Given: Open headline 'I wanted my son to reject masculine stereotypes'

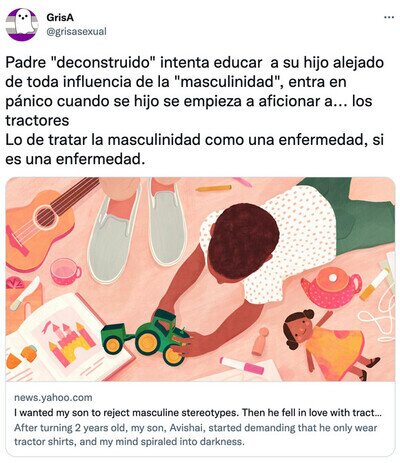Looking at the screenshot, I should tap(198, 413).
